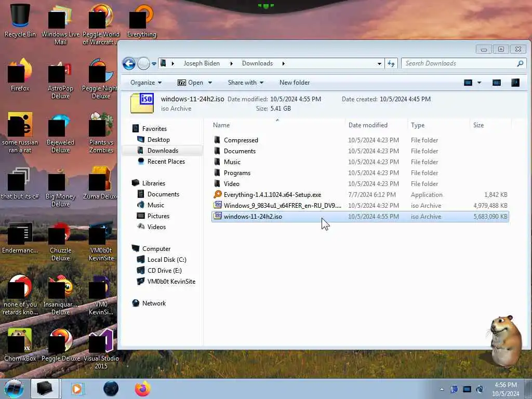Select the Big Money Deluxe desktop icon
This screenshot has height=399, width=532.
point(60,187)
